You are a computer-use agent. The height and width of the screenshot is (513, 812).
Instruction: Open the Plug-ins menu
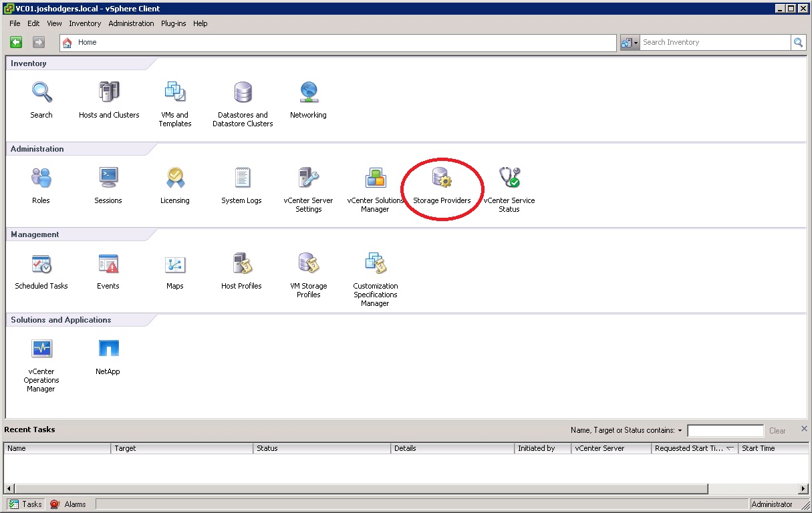tap(174, 23)
